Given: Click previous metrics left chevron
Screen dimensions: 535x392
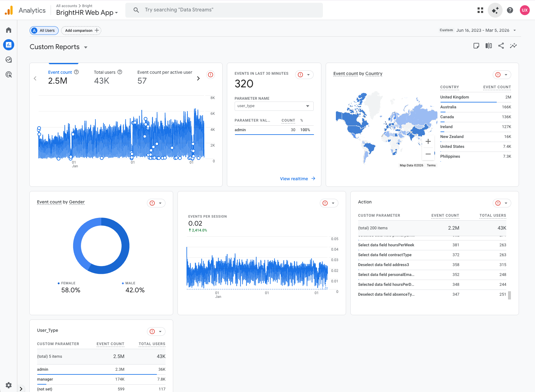Looking at the screenshot, I should point(35,78).
